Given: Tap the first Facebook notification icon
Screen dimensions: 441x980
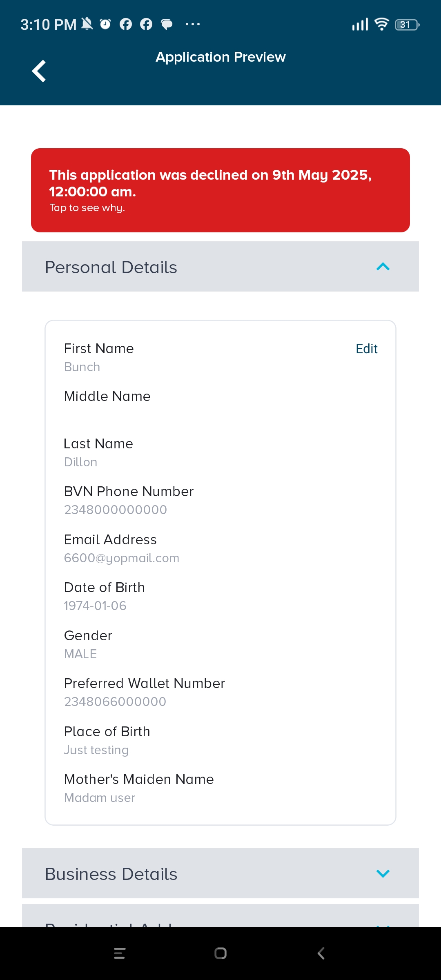Looking at the screenshot, I should point(126,24).
